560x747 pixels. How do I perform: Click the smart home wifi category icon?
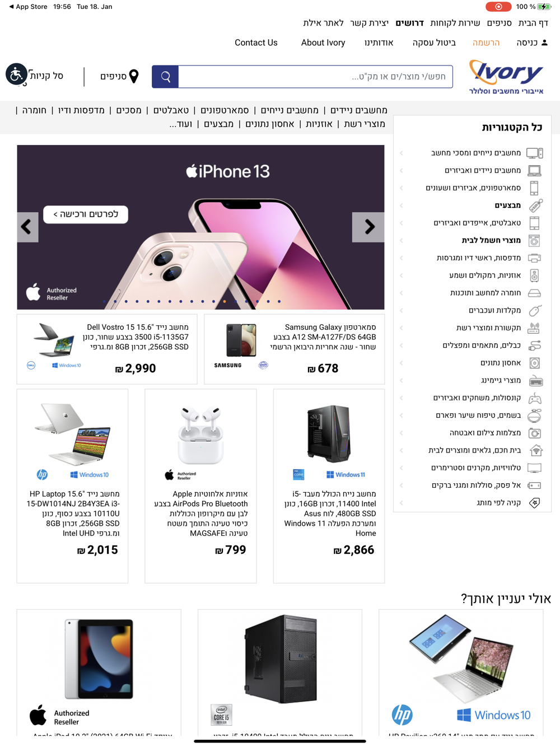tap(535, 451)
